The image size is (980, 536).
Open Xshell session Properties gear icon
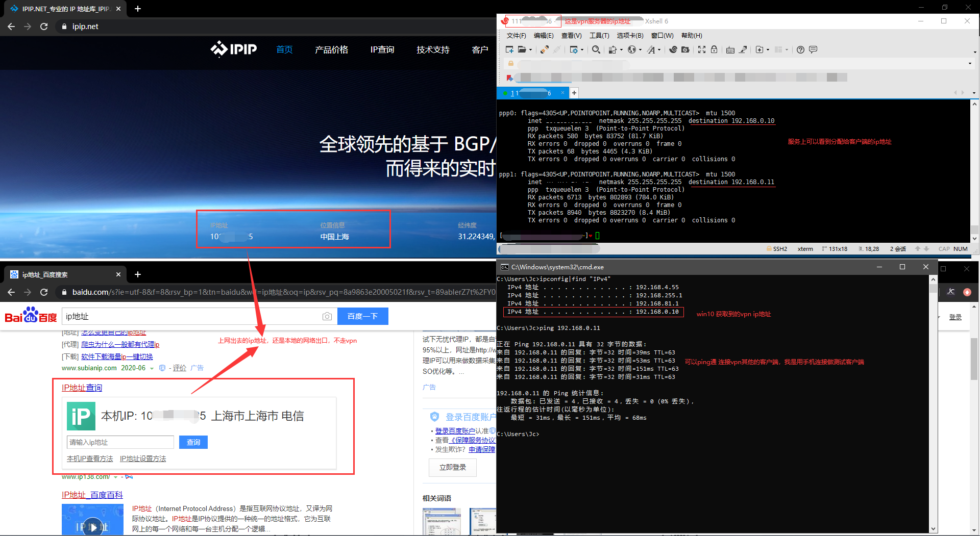[574, 49]
